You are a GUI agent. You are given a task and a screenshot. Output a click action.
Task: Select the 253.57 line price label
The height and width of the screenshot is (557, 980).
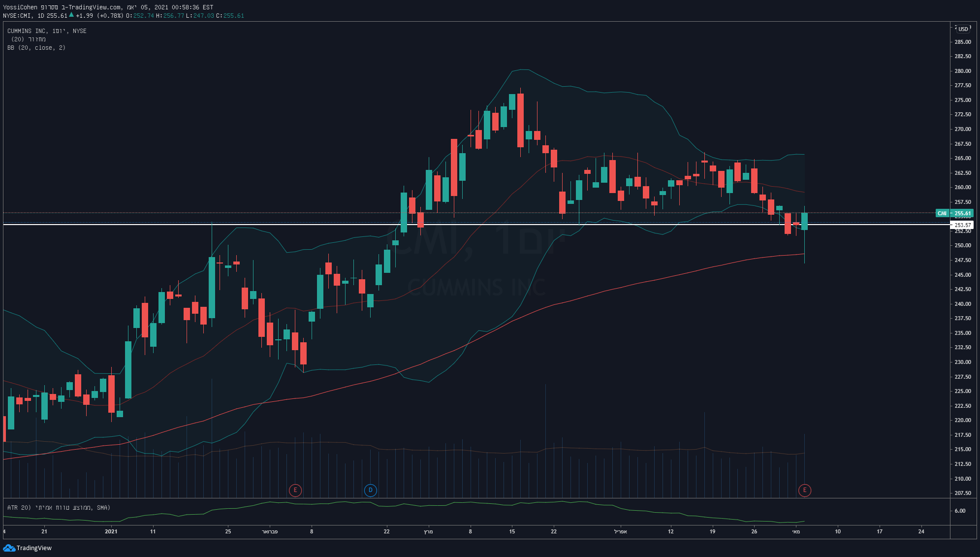[x=962, y=225]
